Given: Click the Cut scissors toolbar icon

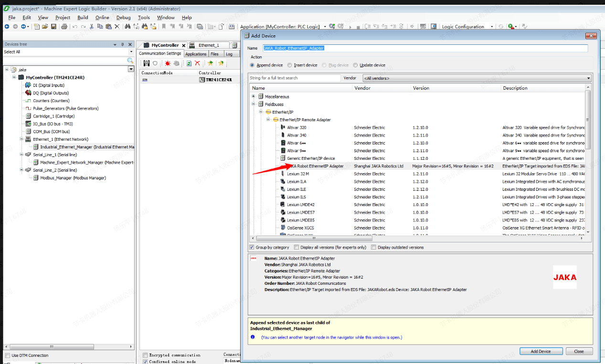Looking at the screenshot, I should point(91,27).
